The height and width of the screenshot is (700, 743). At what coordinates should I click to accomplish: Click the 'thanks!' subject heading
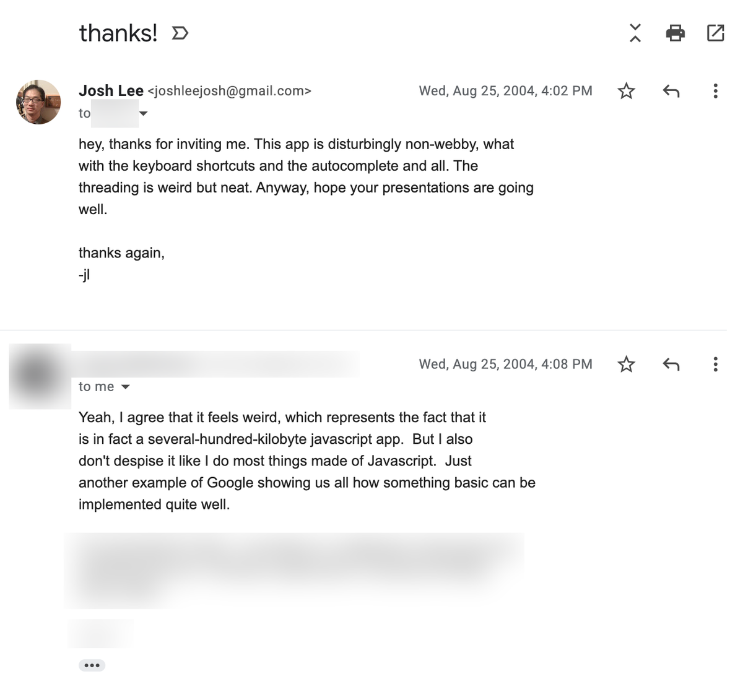click(118, 33)
